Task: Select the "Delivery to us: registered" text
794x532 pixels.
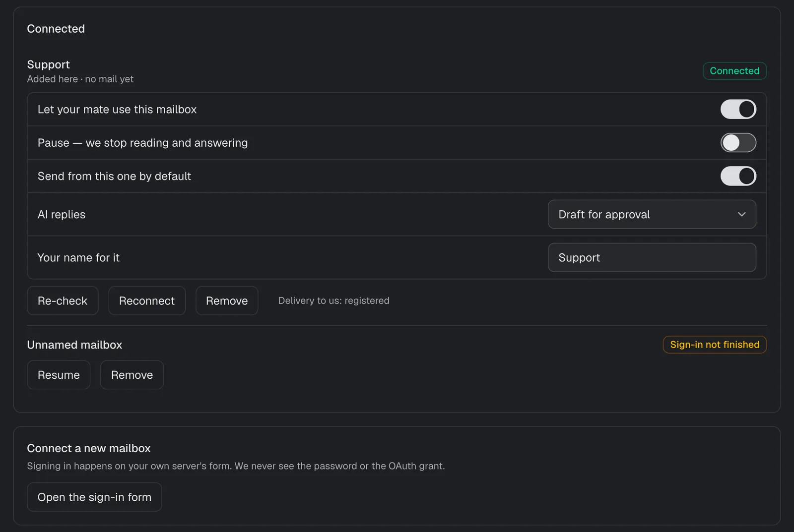Action: (x=334, y=300)
